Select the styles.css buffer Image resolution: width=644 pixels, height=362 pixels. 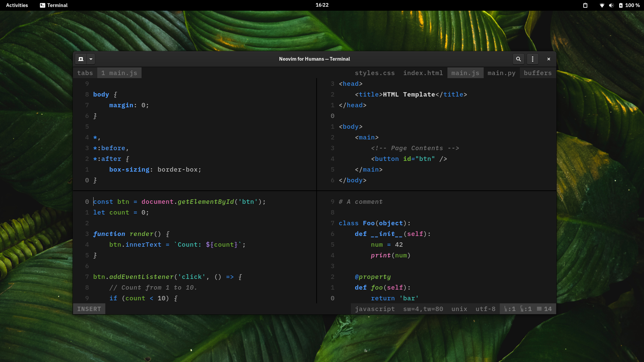coord(375,73)
